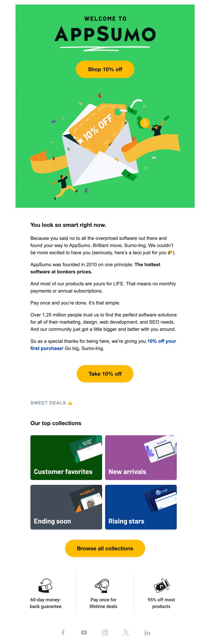Open the New arrivals collection
The image size is (209, 644).
pyautogui.click(x=141, y=457)
